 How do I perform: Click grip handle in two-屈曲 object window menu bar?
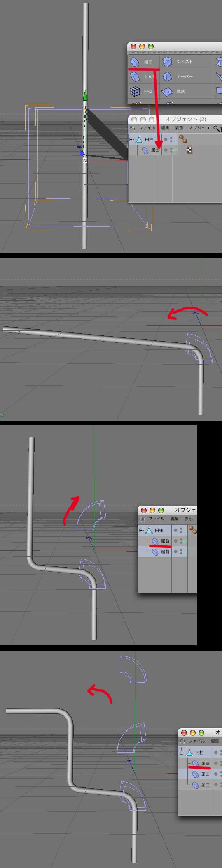click(x=143, y=519)
